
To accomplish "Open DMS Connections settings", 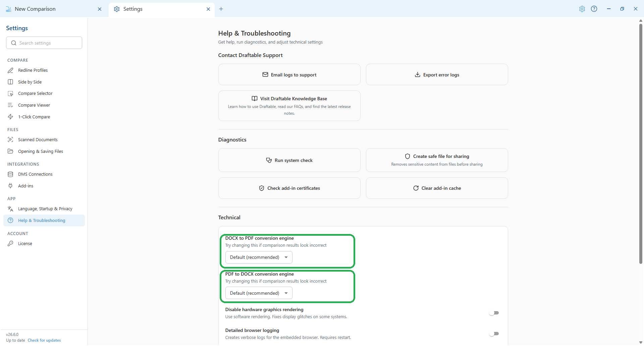I will [44, 174].
